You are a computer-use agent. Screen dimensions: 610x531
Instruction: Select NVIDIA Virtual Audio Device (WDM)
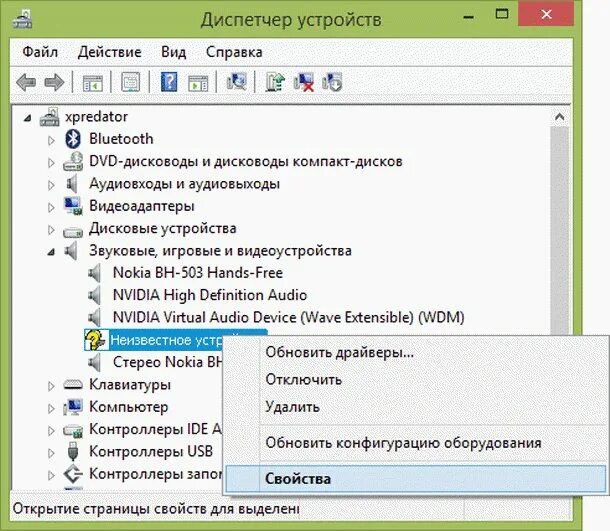coord(289,317)
